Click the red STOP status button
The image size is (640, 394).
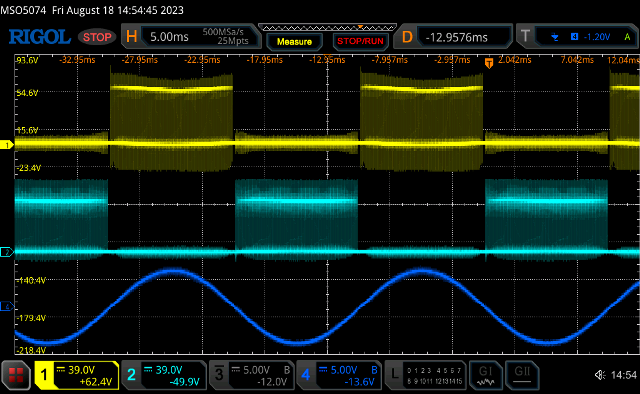(x=97, y=37)
